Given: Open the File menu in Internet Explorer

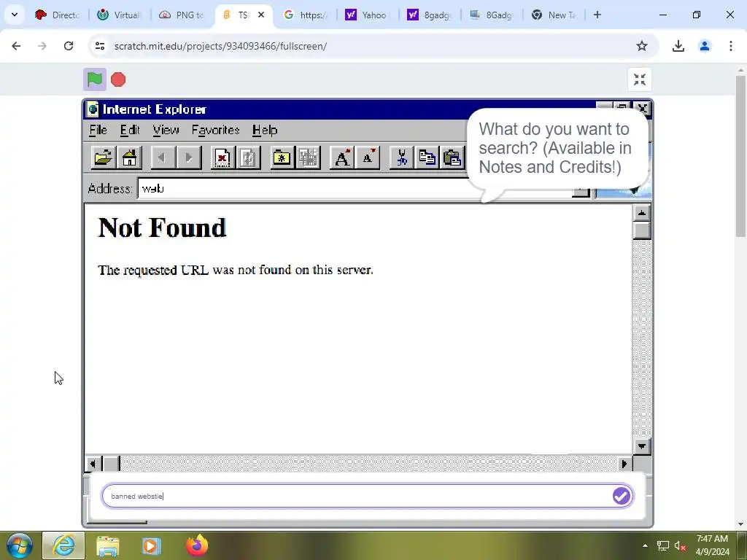Looking at the screenshot, I should point(98,130).
